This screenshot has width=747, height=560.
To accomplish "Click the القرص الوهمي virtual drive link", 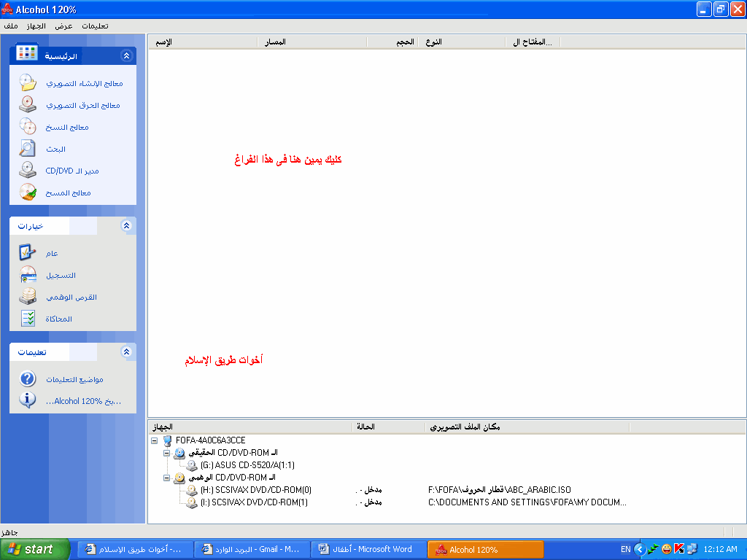I will point(71,297).
